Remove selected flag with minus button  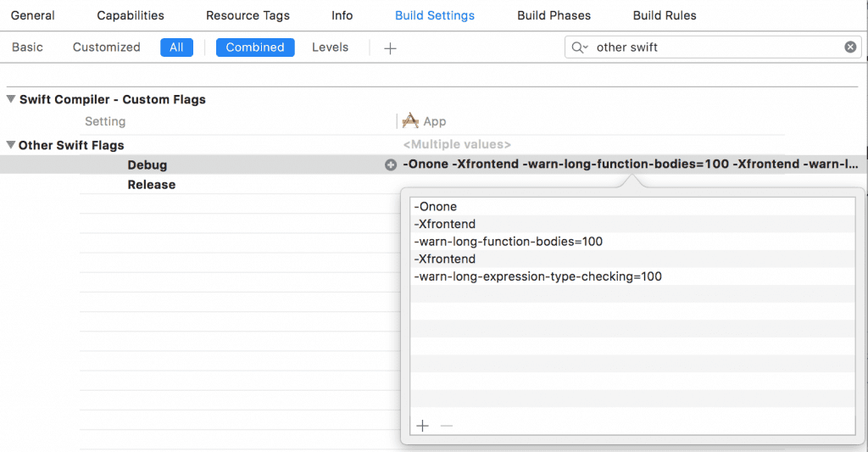447,426
